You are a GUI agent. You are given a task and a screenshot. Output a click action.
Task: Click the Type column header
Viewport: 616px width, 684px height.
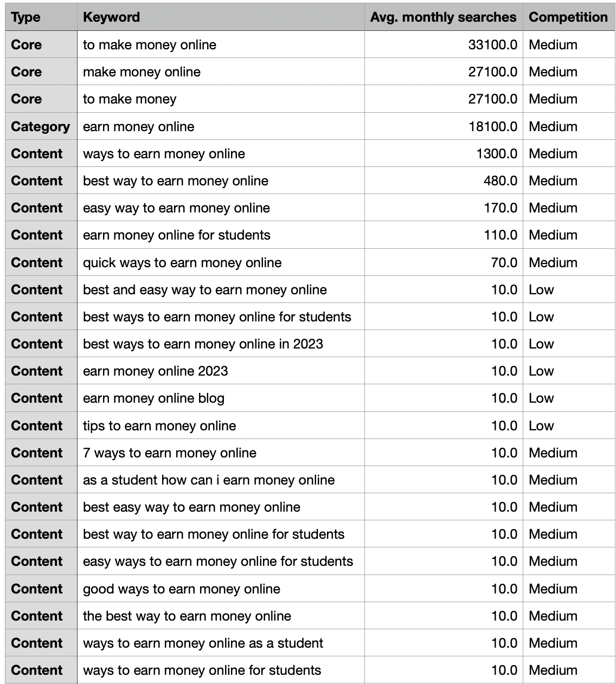tap(26, 17)
